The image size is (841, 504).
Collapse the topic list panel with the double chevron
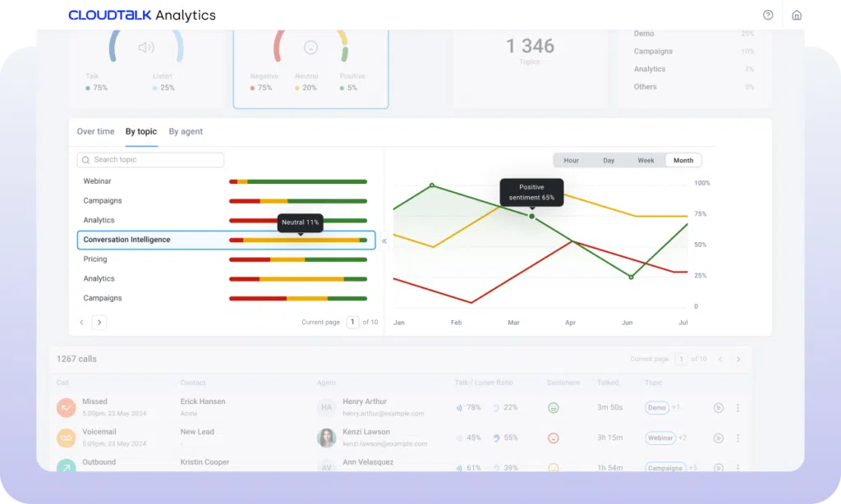point(384,241)
